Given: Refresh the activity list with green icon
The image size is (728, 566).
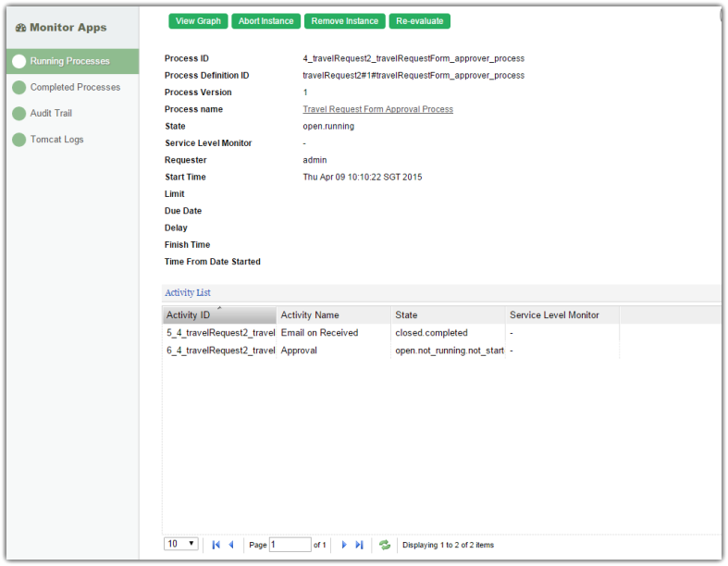Looking at the screenshot, I should pyautogui.click(x=385, y=545).
